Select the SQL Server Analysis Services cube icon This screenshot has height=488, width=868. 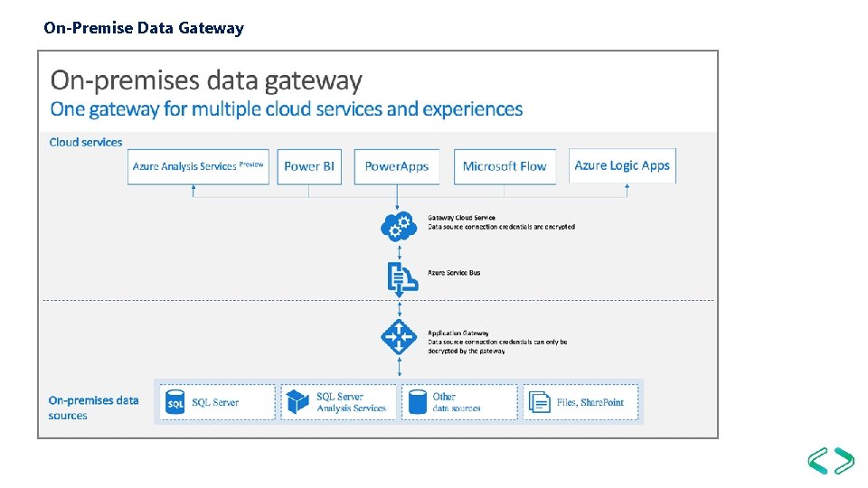[x=297, y=401]
